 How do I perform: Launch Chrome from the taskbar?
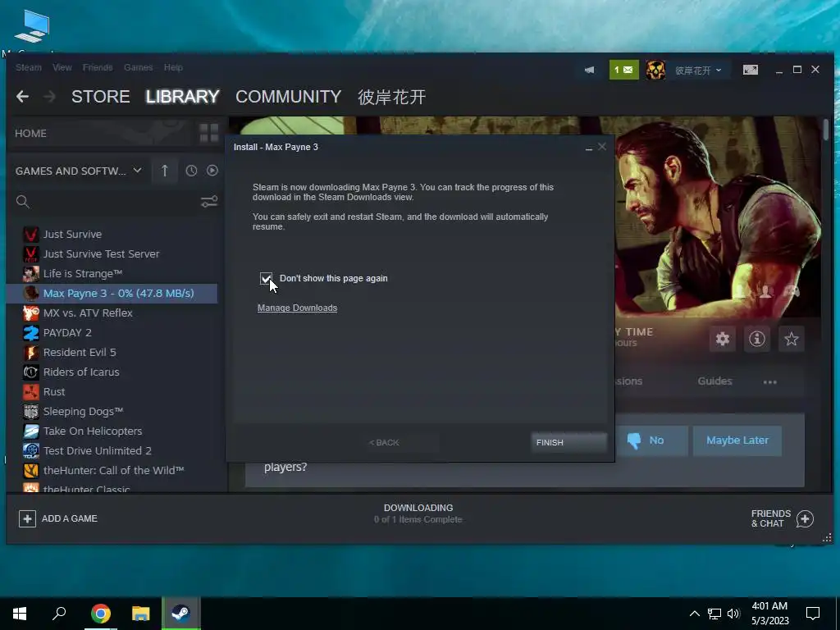tap(100, 614)
